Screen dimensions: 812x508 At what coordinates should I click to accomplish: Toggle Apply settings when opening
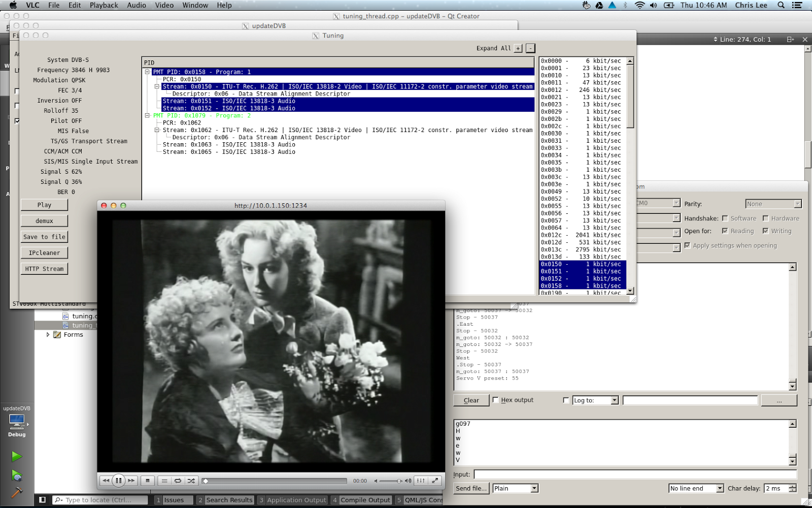pyautogui.click(x=687, y=245)
